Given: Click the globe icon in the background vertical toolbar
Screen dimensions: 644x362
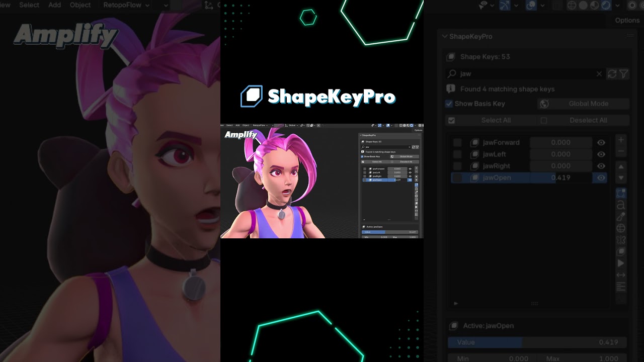Looking at the screenshot, I should (x=621, y=228).
